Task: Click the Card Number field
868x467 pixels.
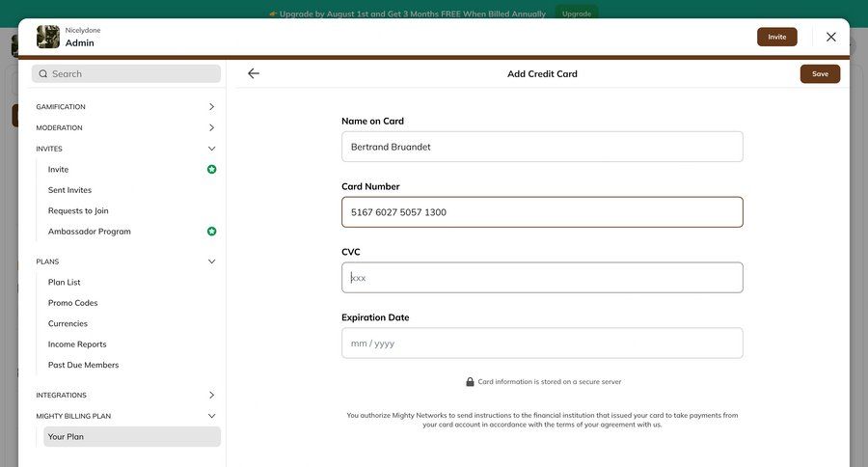Action: [542, 212]
